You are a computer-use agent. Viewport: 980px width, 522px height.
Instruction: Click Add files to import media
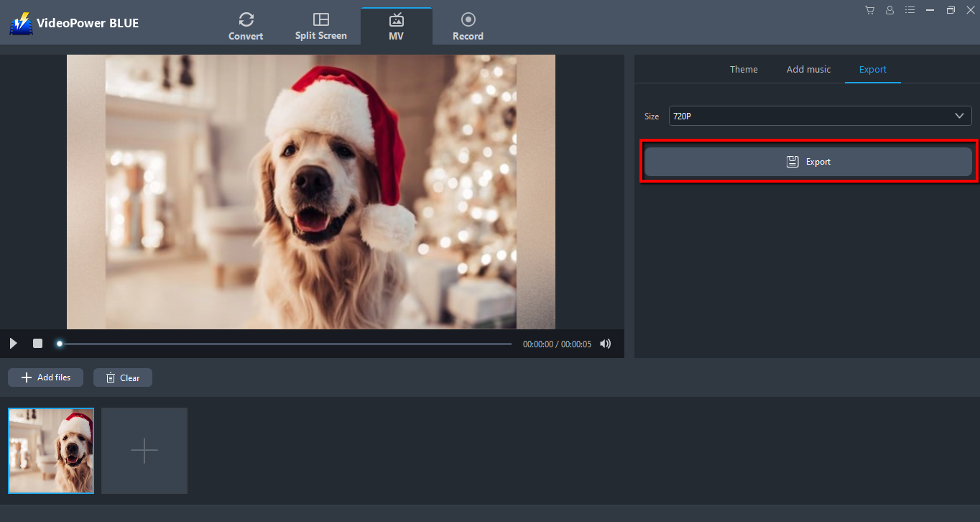(45, 377)
